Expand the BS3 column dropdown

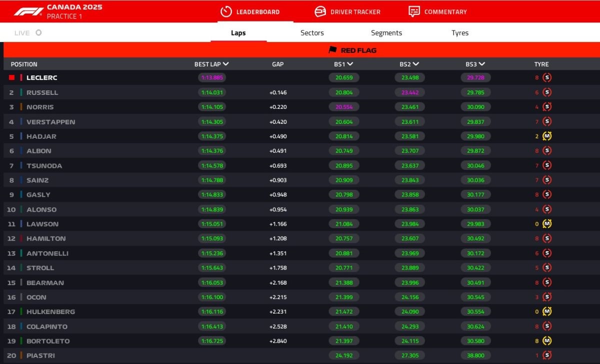[x=482, y=64]
